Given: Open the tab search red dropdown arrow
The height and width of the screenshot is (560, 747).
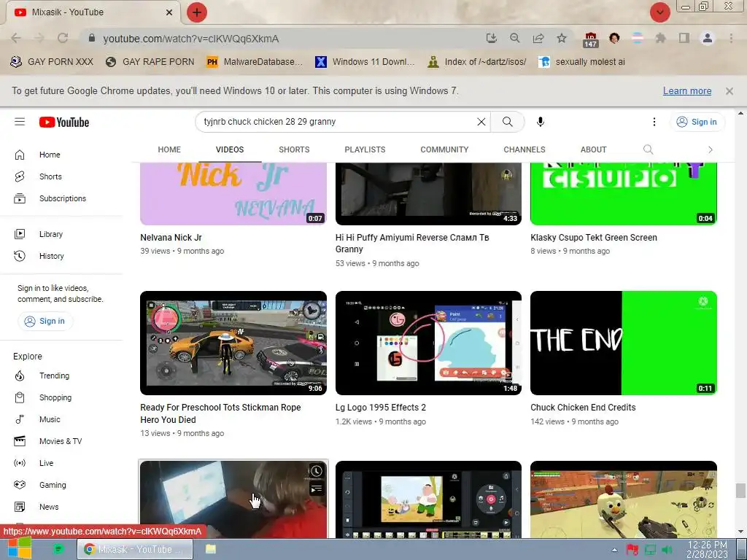Looking at the screenshot, I should point(659,12).
